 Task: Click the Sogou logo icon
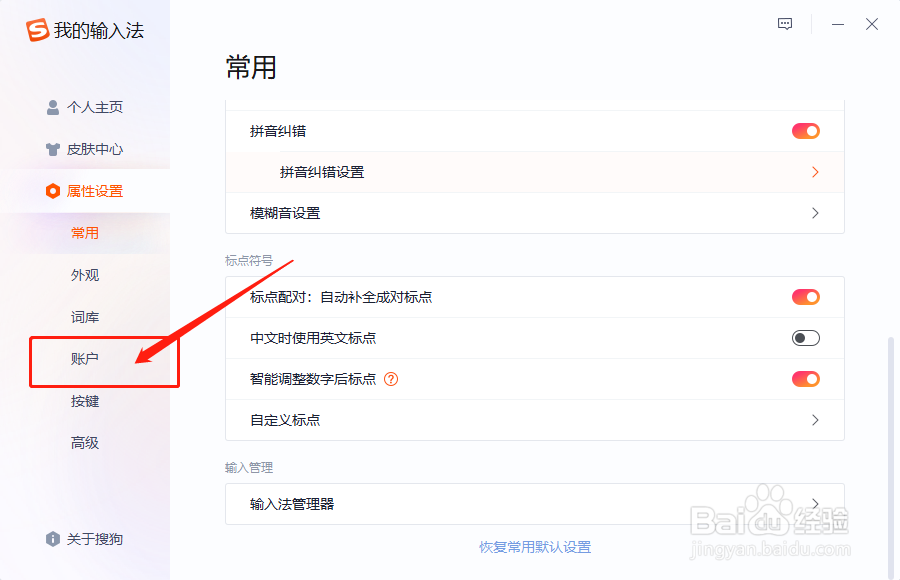[x=37, y=30]
